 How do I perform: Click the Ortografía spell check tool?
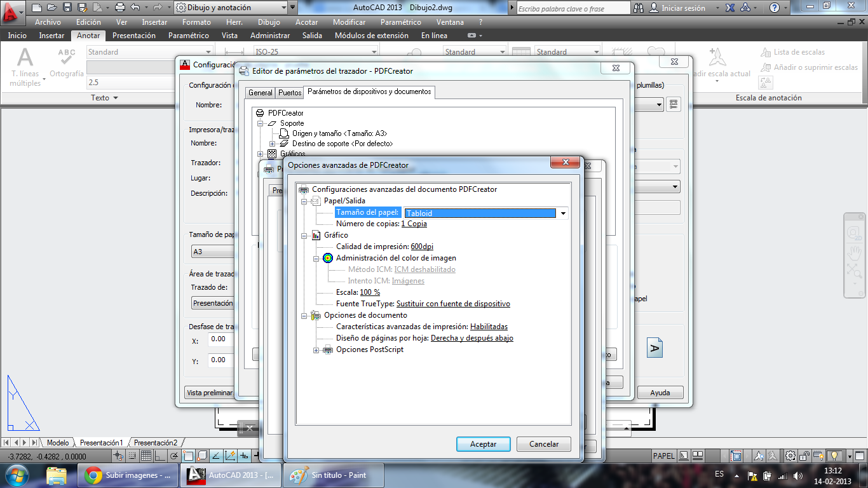[x=66, y=64]
